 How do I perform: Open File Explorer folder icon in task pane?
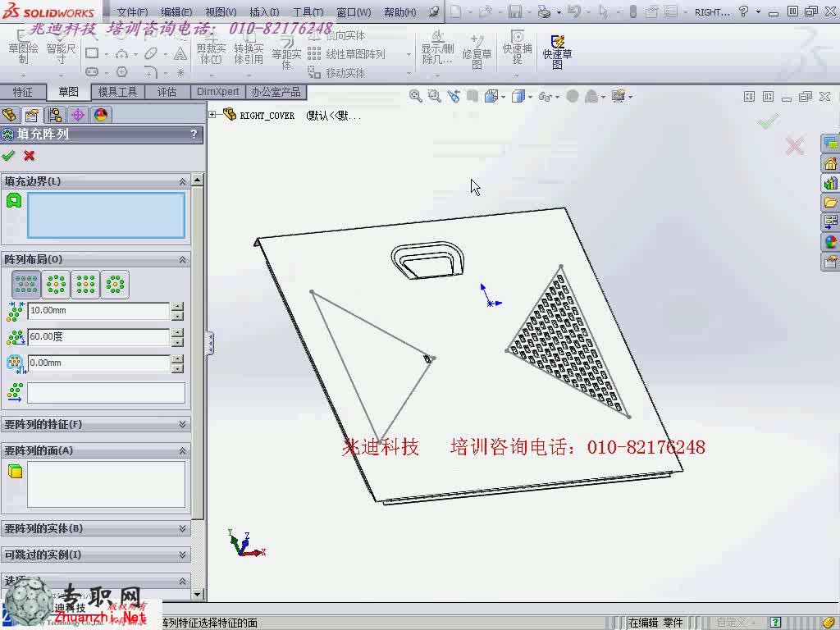tap(830, 203)
